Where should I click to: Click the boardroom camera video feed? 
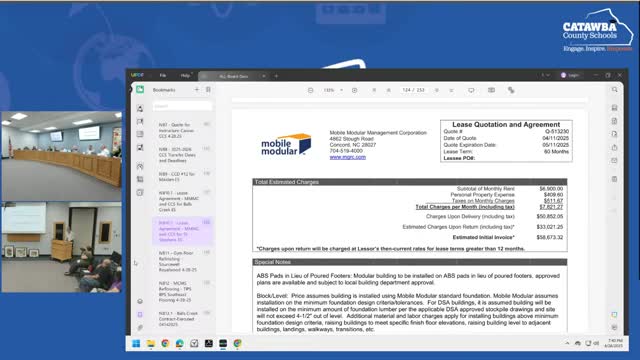click(61, 156)
